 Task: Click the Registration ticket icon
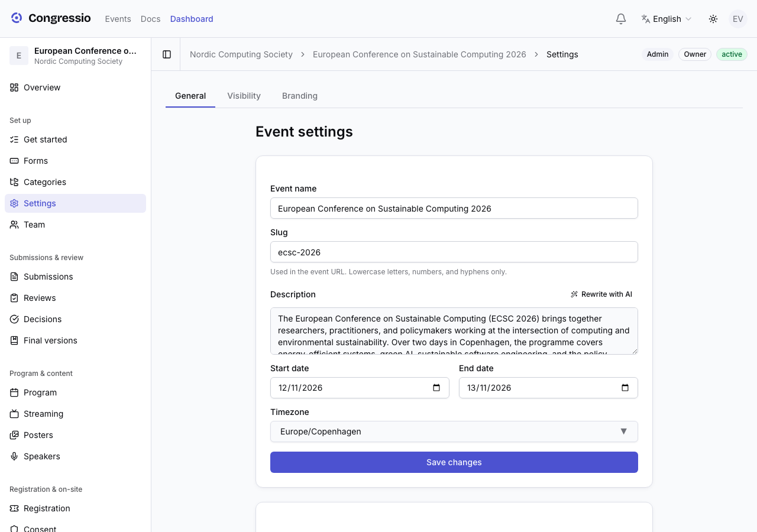click(x=14, y=508)
